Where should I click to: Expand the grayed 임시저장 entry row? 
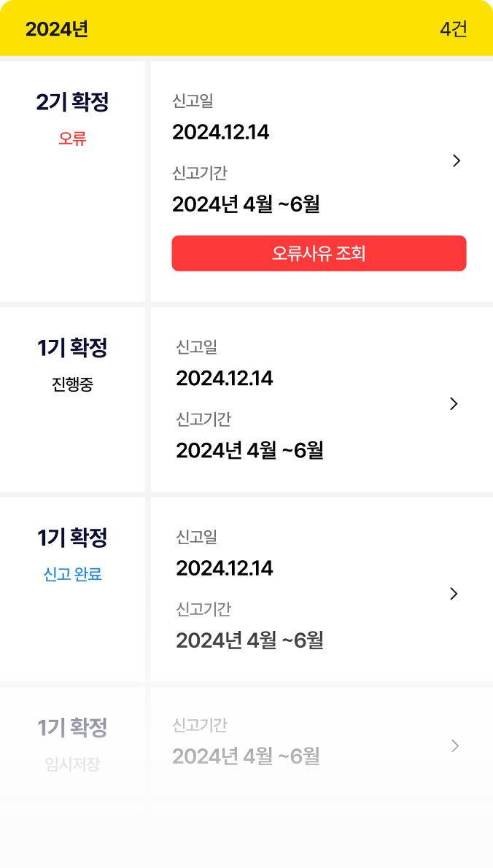[x=292, y=744]
